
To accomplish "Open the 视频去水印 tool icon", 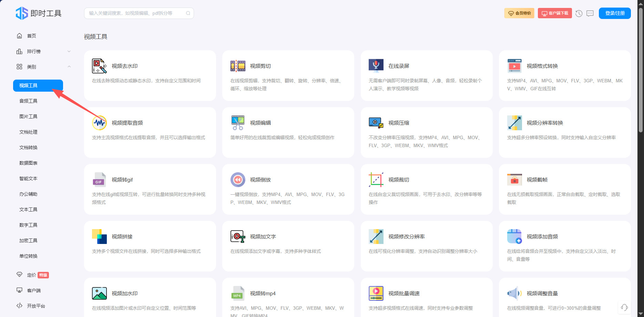I will coord(99,66).
